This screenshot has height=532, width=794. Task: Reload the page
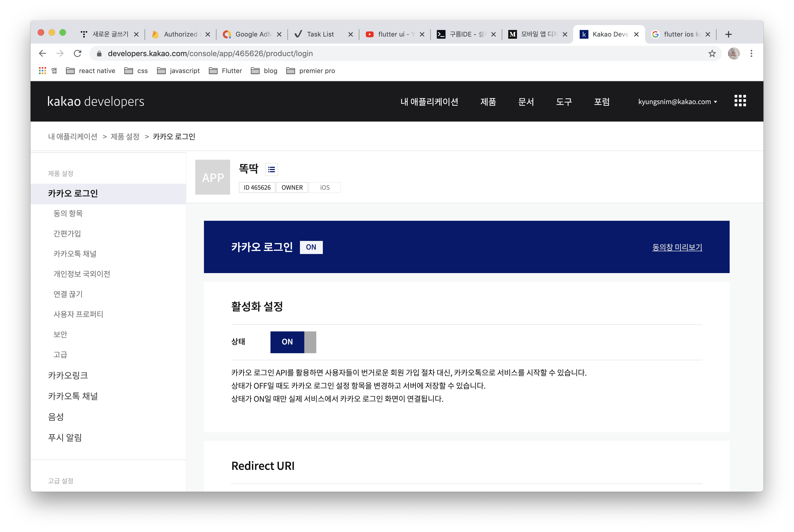pos(78,54)
